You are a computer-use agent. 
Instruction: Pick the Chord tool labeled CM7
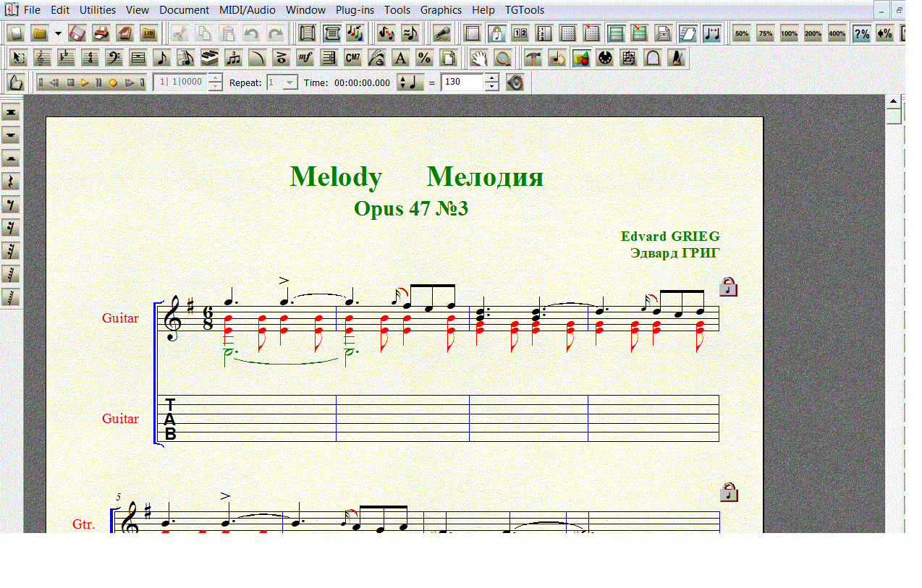tap(352, 59)
